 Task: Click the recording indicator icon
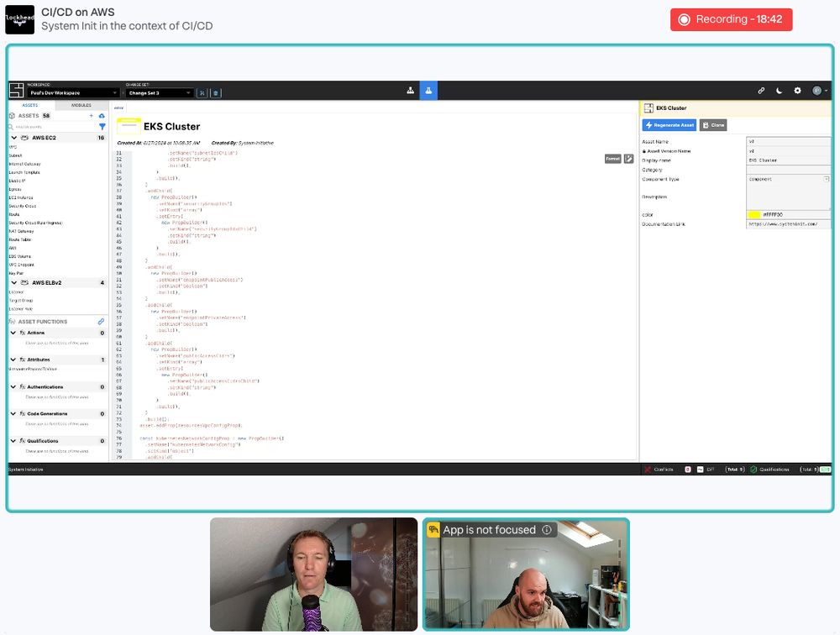click(x=684, y=20)
